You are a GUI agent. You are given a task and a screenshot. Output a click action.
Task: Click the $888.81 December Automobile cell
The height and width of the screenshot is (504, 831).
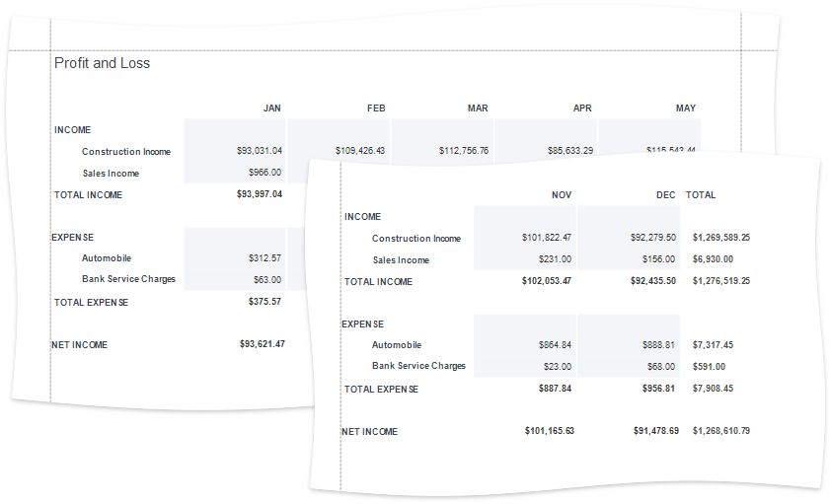click(x=656, y=345)
